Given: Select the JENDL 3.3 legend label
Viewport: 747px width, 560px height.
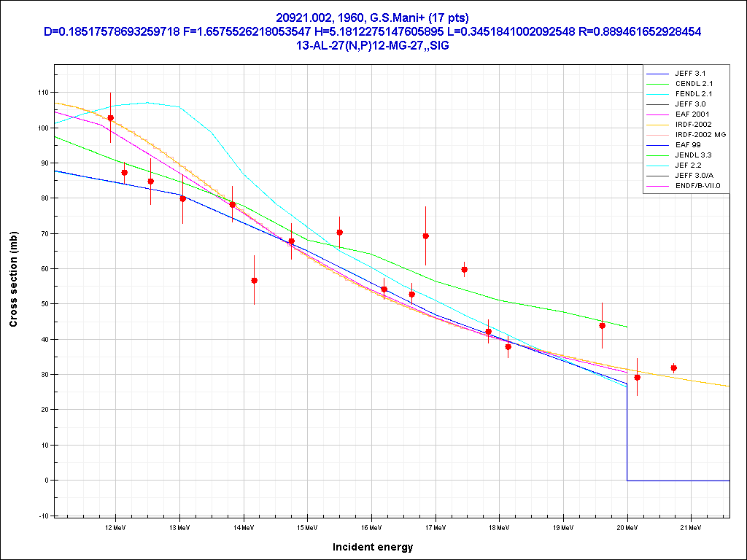Looking at the screenshot, I should point(694,155).
